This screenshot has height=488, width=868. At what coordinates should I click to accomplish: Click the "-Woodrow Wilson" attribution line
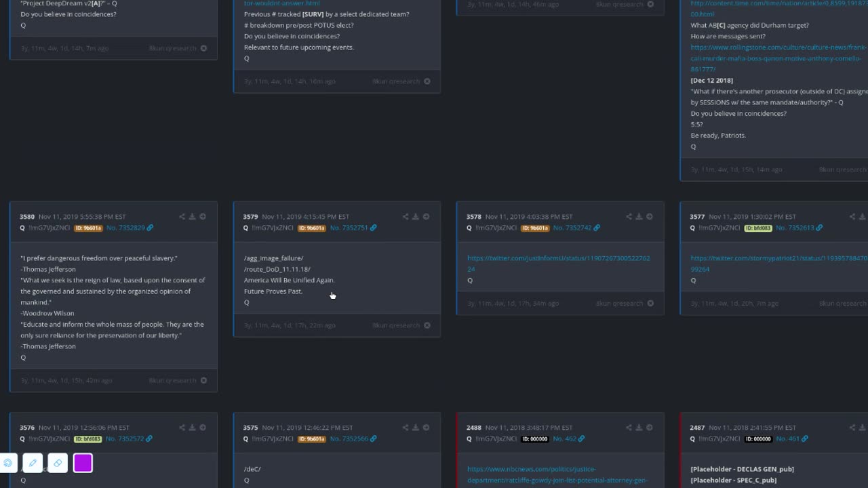pos(47,313)
